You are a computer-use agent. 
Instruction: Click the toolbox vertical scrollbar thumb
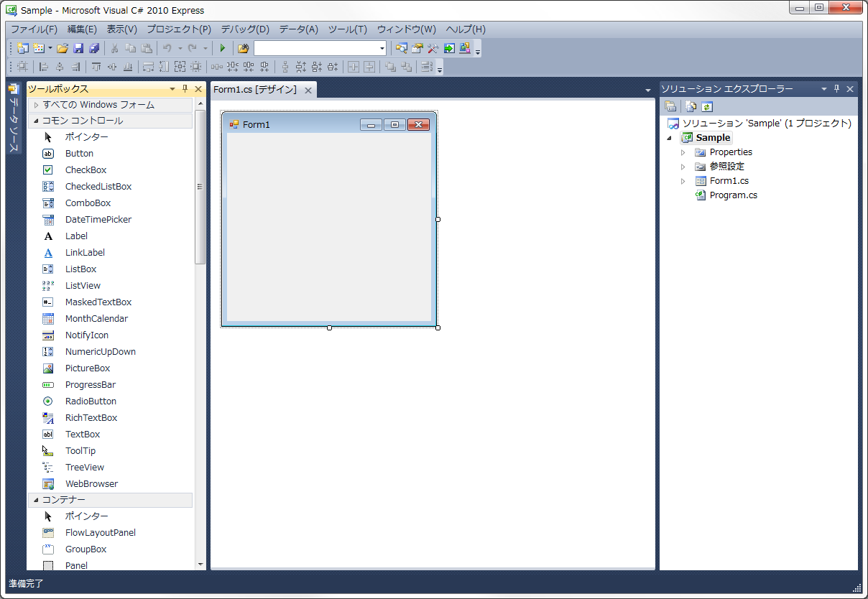point(200,187)
